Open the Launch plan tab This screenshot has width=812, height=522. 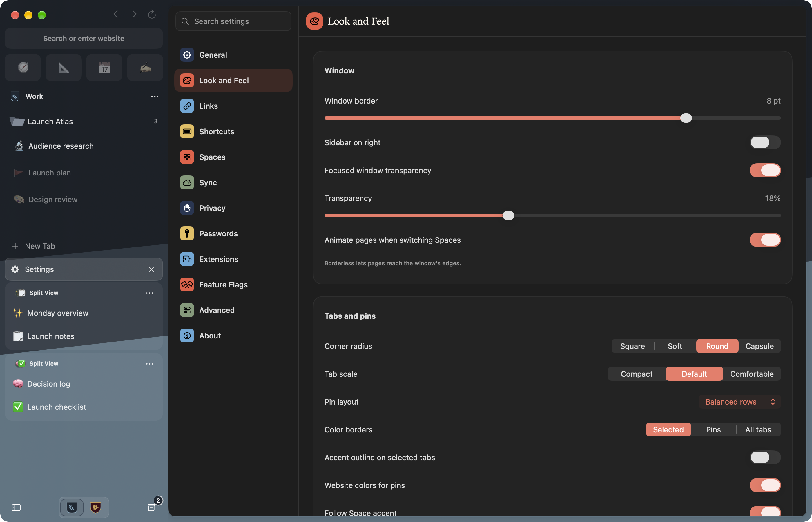point(84,173)
